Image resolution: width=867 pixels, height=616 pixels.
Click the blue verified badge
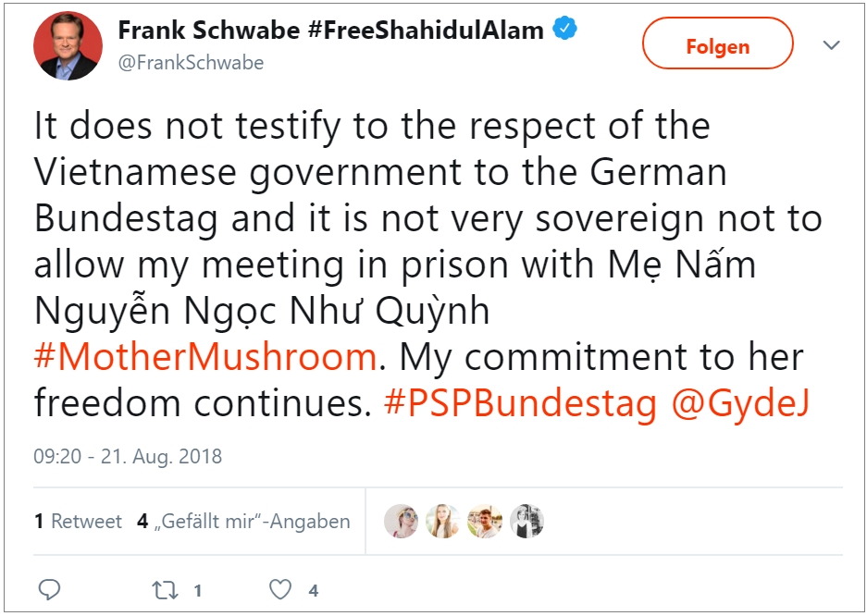[x=565, y=31]
